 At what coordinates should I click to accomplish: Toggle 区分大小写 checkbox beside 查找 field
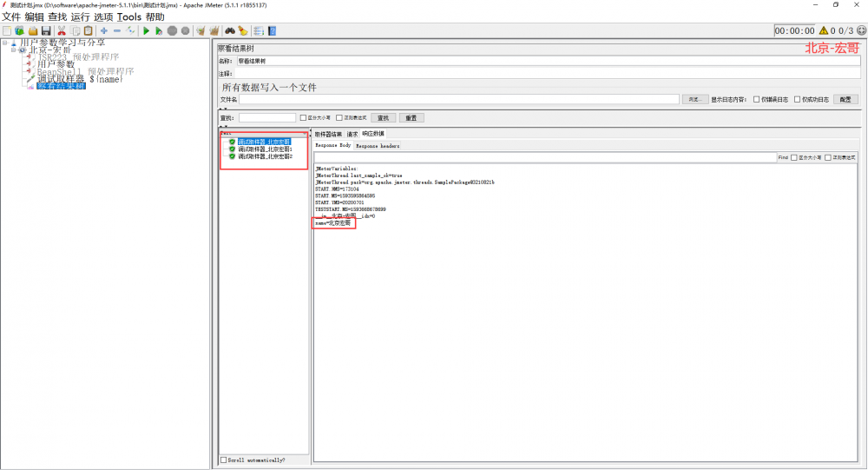(x=303, y=117)
